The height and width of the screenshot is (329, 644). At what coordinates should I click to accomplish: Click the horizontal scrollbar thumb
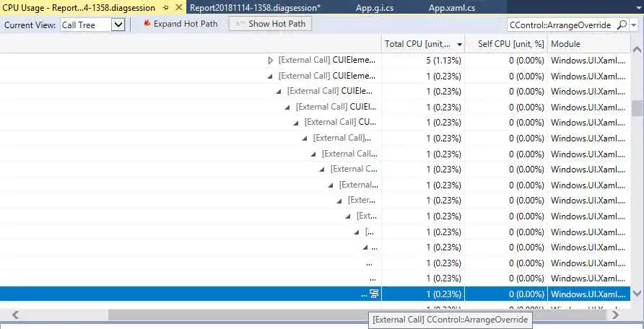(x=357, y=315)
